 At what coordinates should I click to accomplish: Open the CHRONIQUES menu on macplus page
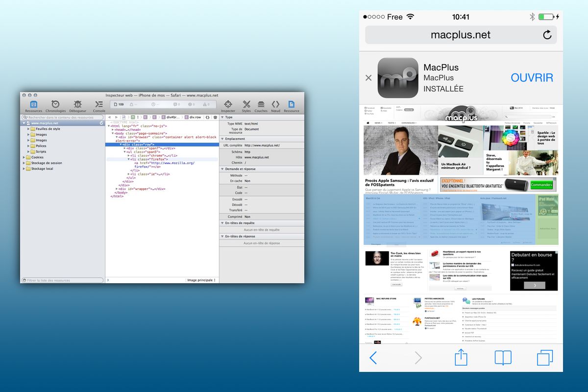pos(409,122)
